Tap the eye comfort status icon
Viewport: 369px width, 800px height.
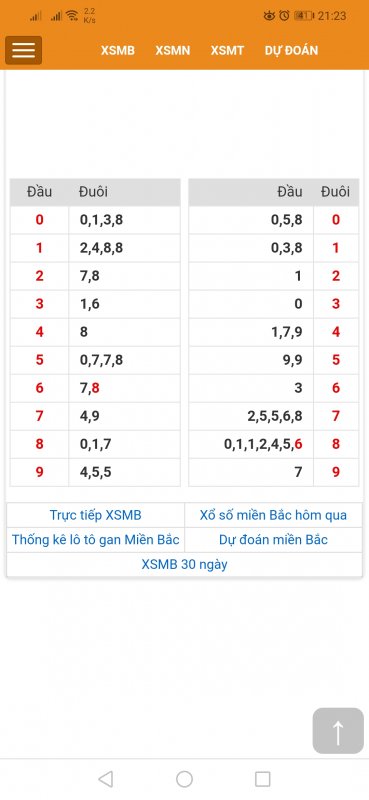[x=269, y=16]
